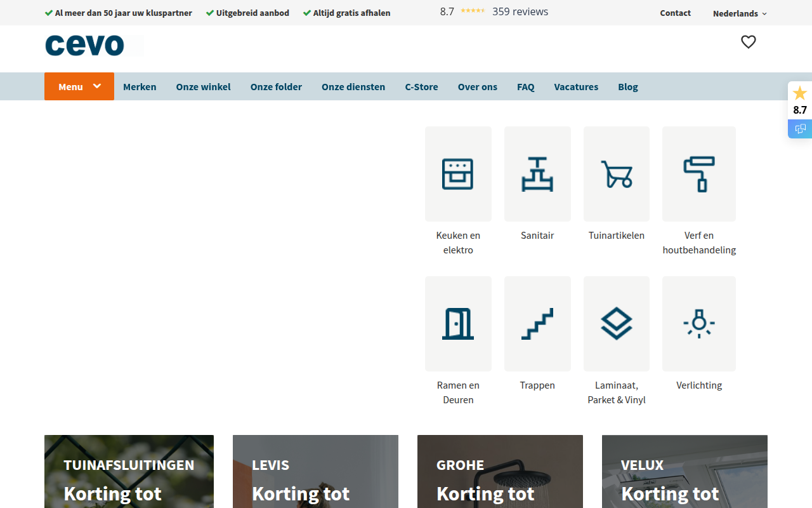Select the Sanitair faucet icon
Screen dimensions: 812x508
pyautogui.click(x=537, y=174)
